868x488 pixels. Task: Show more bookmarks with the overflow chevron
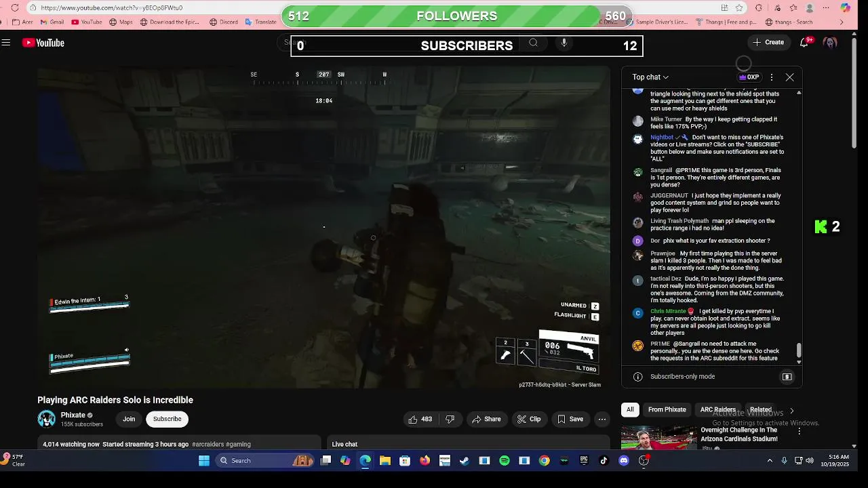pos(842,22)
